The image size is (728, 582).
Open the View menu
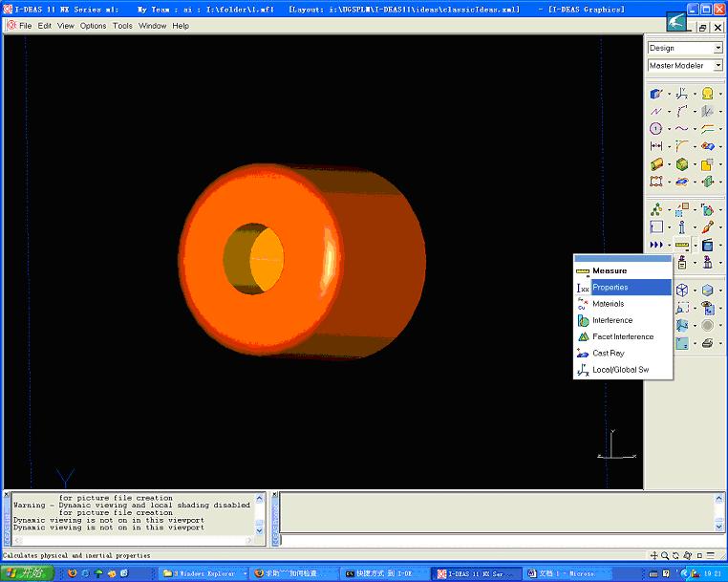(66, 26)
